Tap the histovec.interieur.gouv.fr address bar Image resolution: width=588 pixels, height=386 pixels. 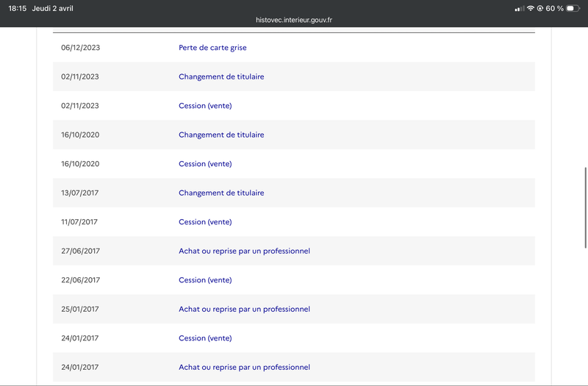point(294,21)
